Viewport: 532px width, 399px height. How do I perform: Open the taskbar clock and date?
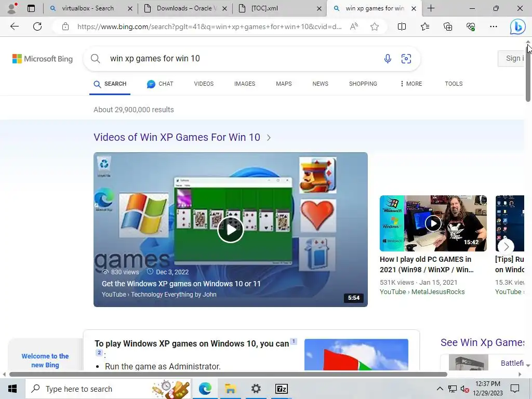coord(488,389)
